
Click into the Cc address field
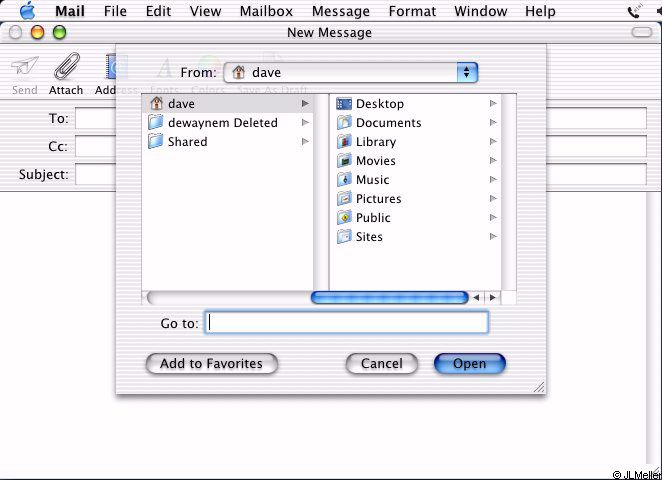(x=96, y=146)
